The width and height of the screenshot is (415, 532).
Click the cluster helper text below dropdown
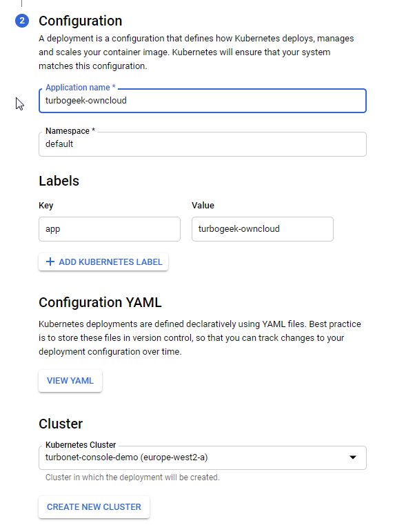coord(132,477)
